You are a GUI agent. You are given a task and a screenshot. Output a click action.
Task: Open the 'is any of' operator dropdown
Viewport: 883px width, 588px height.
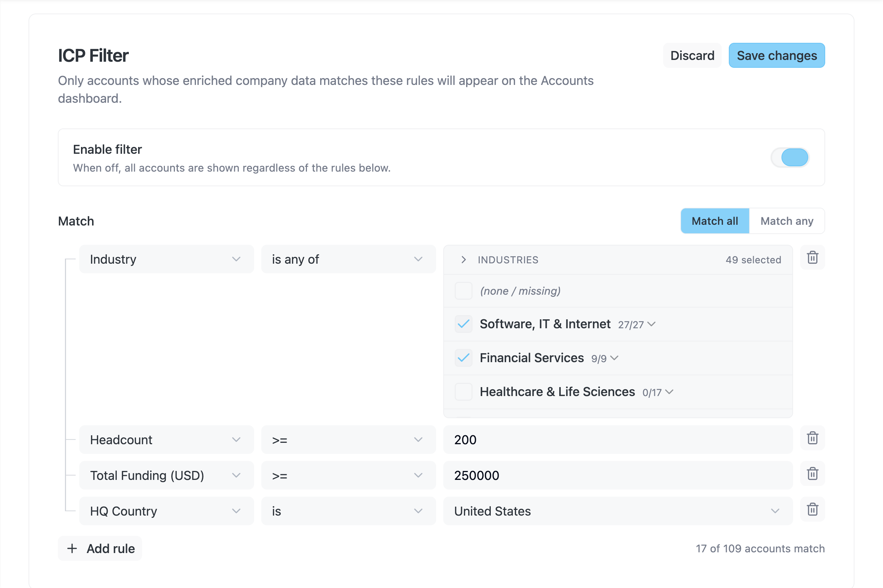(348, 259)
